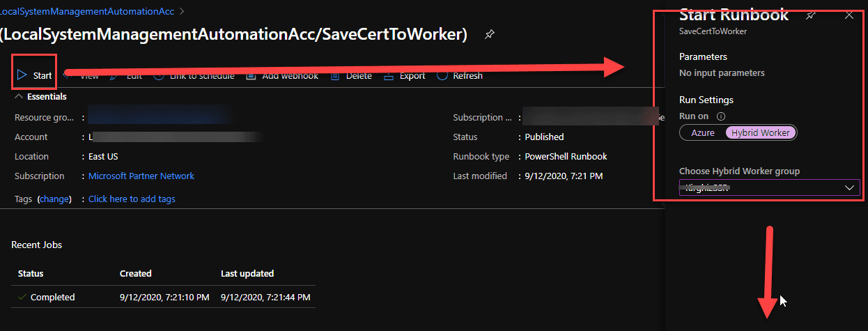Select Hybrid Worker run on option
Image resolution: width=868 pixels, height=331 pixels.
(x=761, y=132)
